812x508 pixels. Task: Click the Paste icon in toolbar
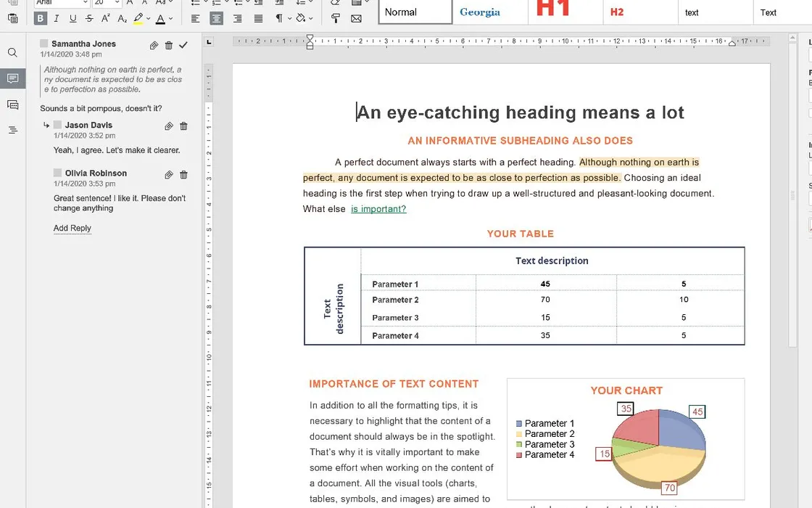tap(13, 19)
